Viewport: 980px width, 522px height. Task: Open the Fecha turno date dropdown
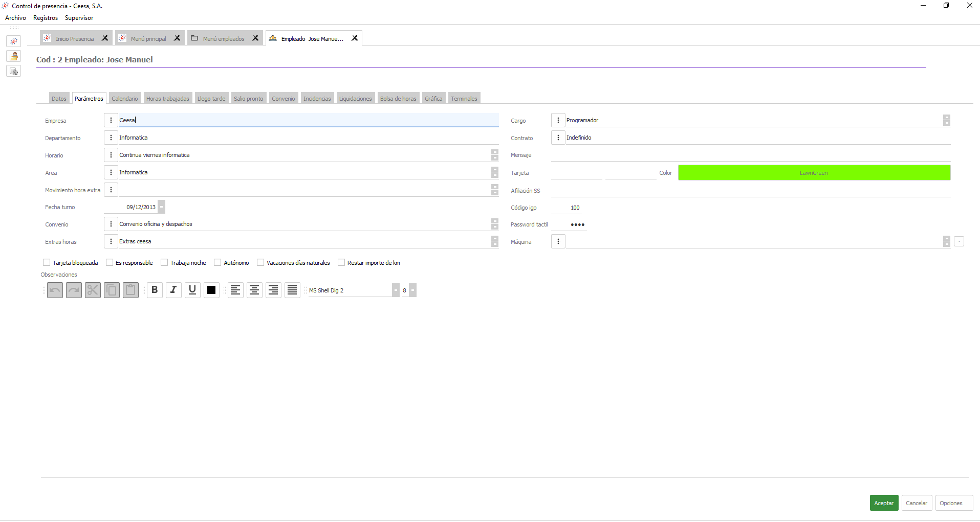pyautogui.click(x=161, y=207)
